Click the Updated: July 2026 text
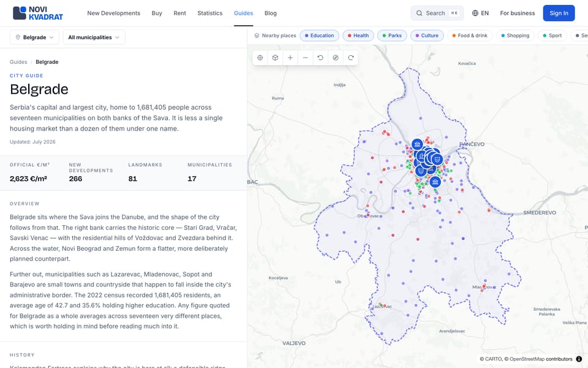This screenshot has height=368, width=588. 32,142
